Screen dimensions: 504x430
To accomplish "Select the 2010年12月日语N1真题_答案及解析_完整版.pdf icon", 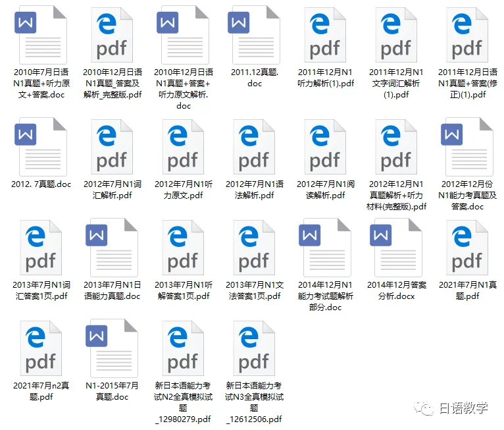I will tap(112, 35).
